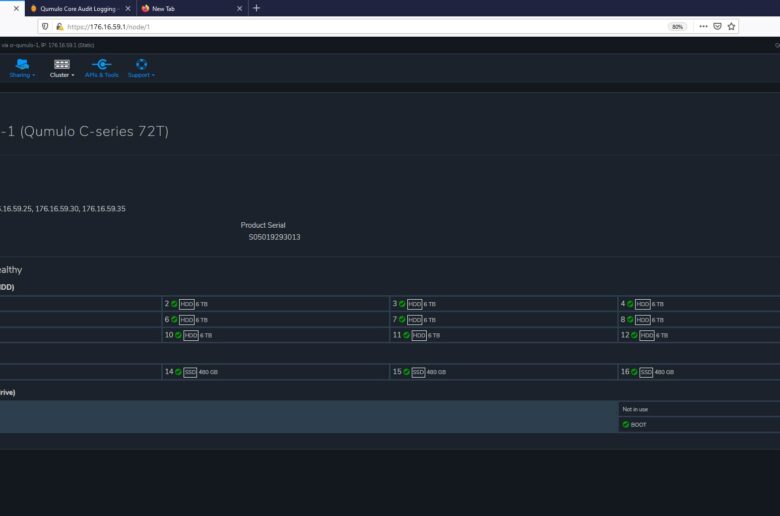Viewport: 780px width, 516px height.
Task: Click green check next to BOOT
Action: 626,424
